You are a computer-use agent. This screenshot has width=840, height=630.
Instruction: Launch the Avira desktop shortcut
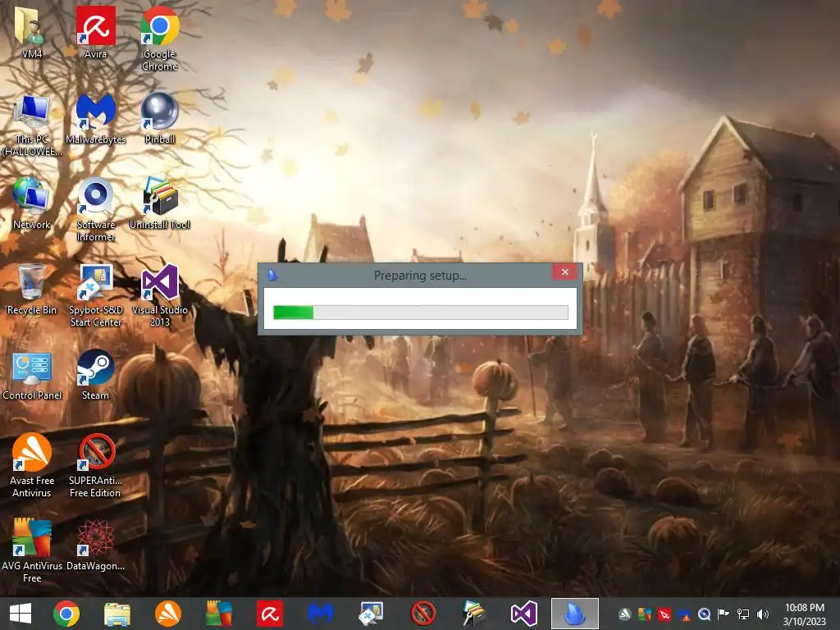tap(95, 32)
